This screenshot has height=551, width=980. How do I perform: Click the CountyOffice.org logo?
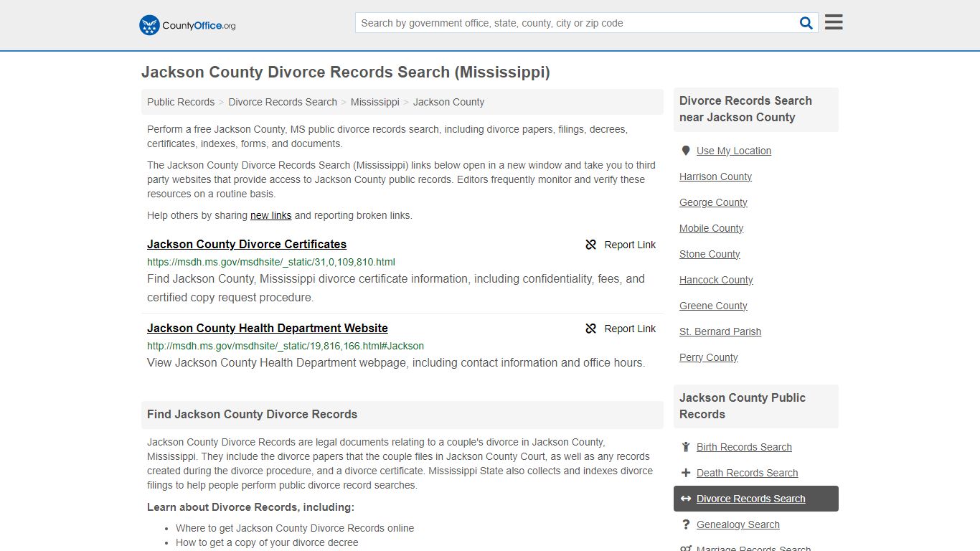pyautogui.click(x=187, y=25)
